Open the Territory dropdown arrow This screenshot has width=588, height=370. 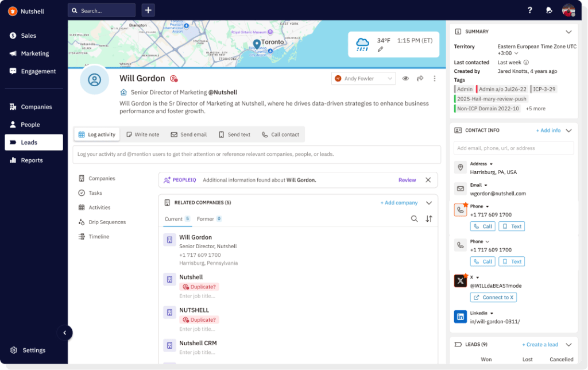[x=516, y=53]
